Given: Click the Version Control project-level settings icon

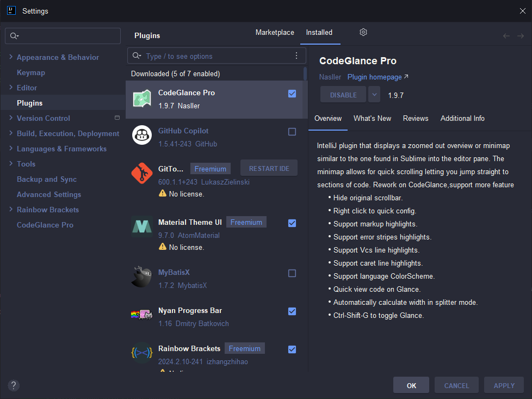Looking at the screenshot, I should click(117, 118).
